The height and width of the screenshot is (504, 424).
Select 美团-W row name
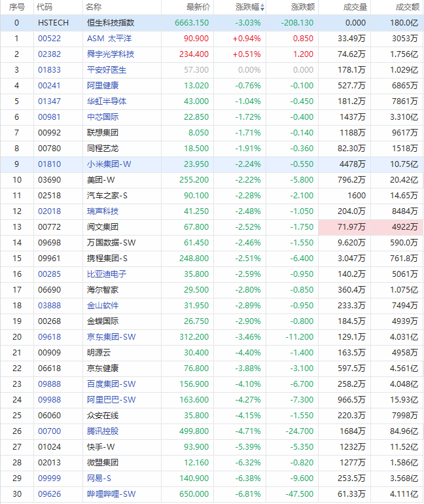coord(101,180)
